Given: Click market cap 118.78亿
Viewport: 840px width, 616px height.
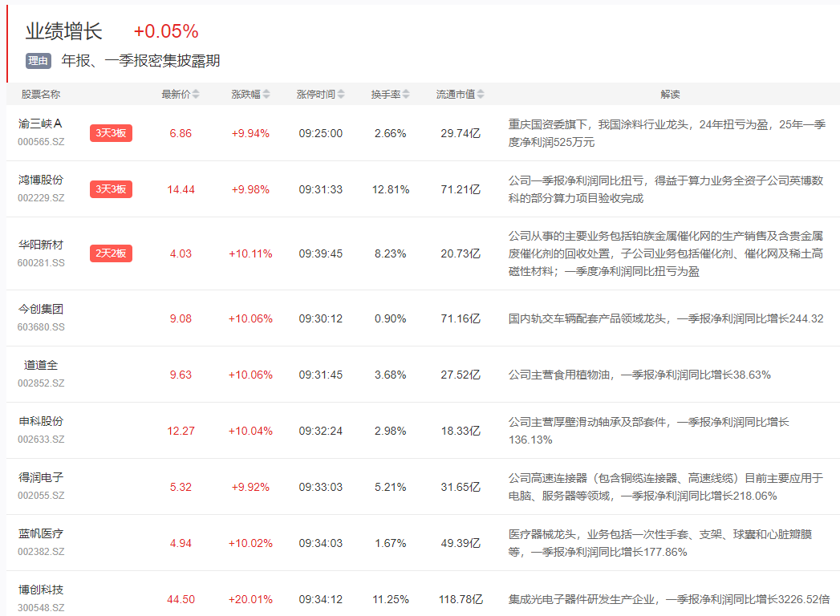Looking at the screenshot, I should point(461,599).
